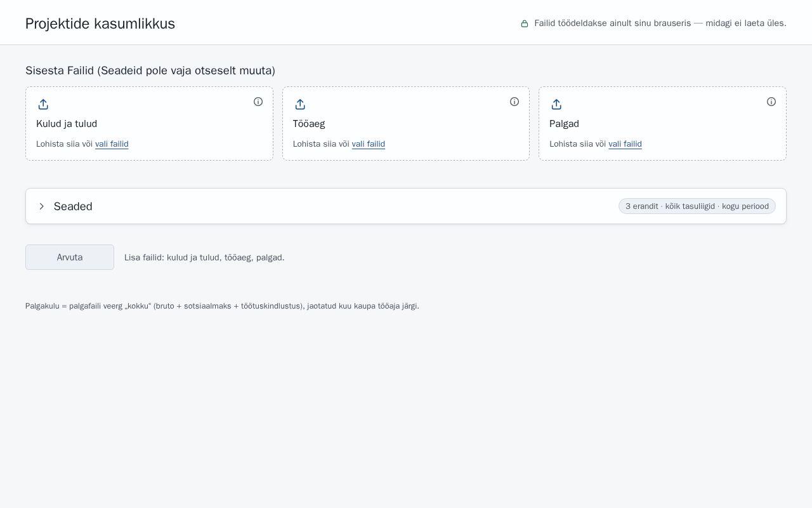
Task: Click the upload icon in Tööaeg card
Action: 300,104
